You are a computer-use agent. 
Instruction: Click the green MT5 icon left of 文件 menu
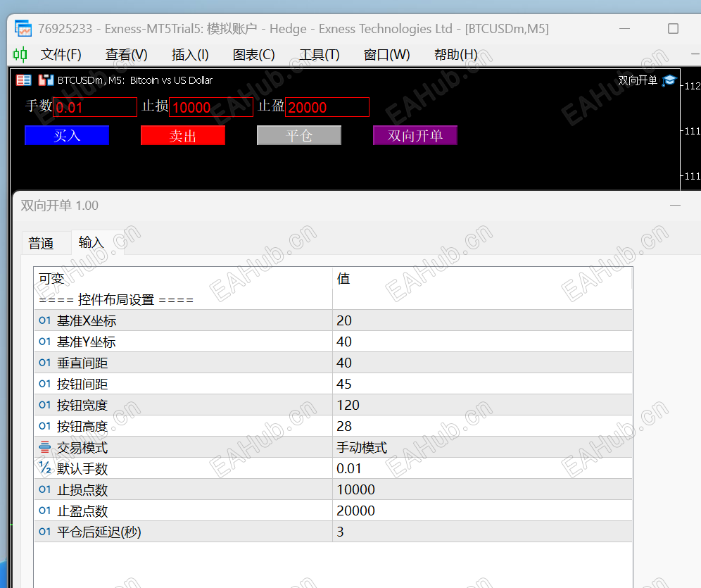[x=20, y=54]
